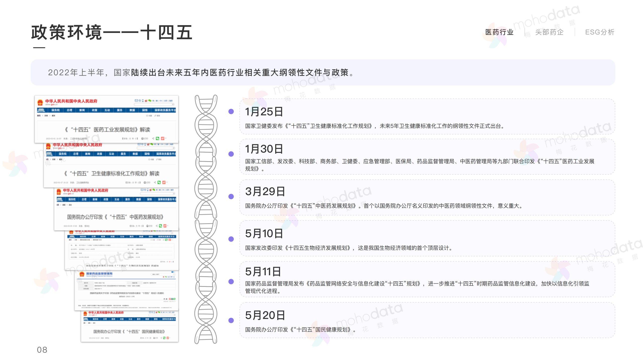Click the page number 08

point(42,350)
